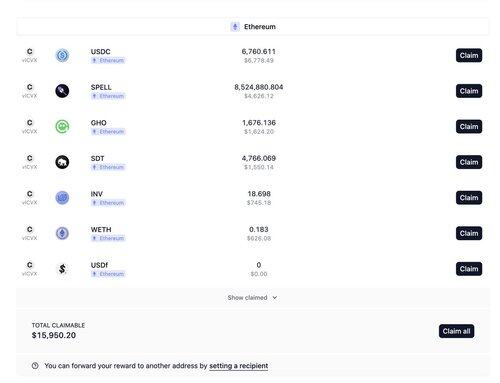Click the Ethereum logo in header
Viewport: 500px width, 383px height.
pyautogui.click(x=235, y=27)
